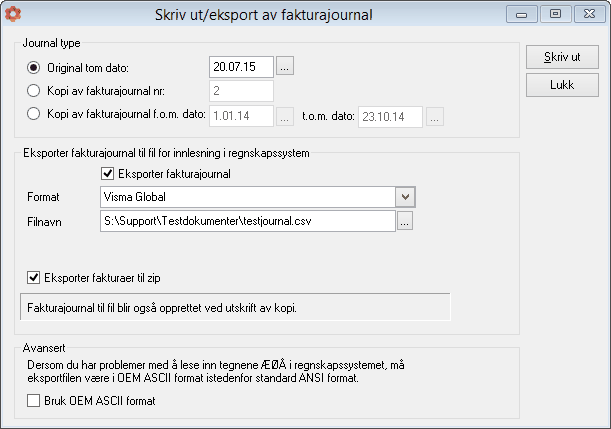The image size is (611, 429).
Task: Uncheck Eksporter fakturajournal checkbox
Action: pyautogui.click(x=108, y=174)
